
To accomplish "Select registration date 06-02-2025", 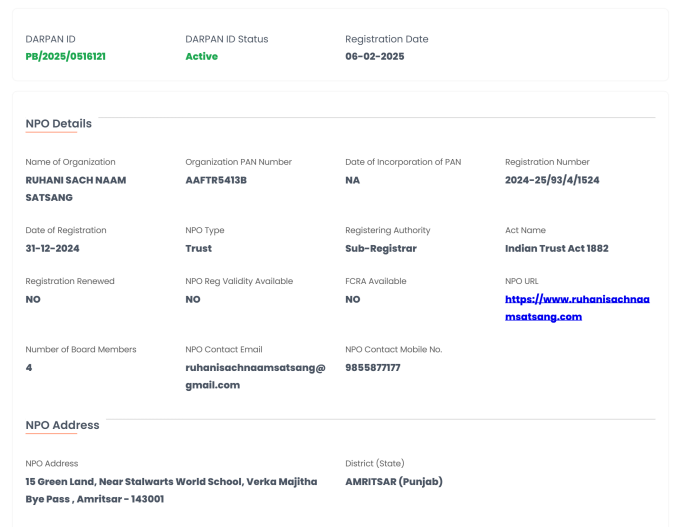I will pos(375,56).
